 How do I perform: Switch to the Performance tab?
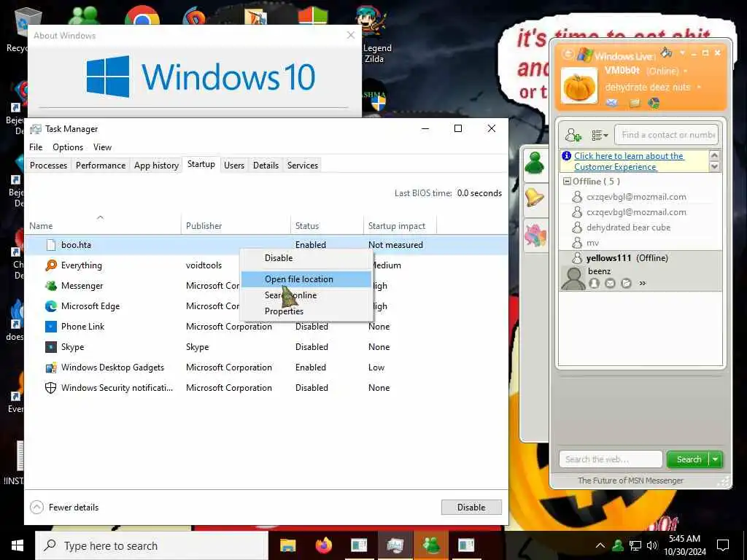[101, 166]
